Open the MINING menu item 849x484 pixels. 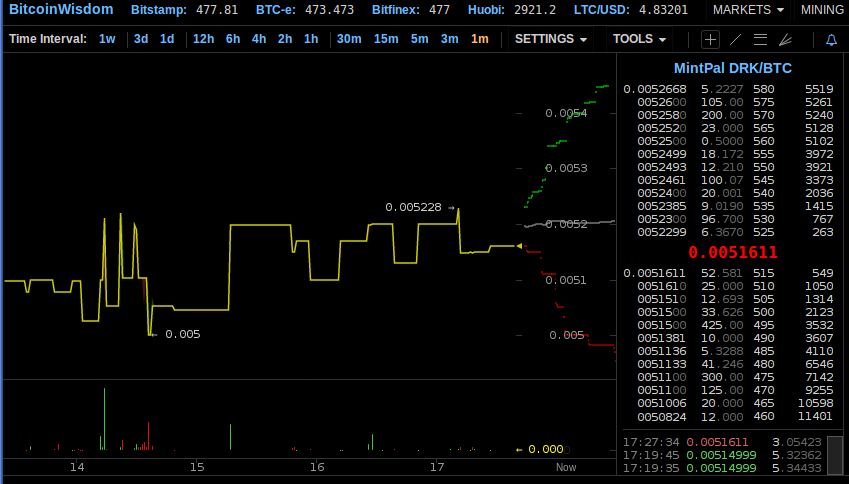822,10
